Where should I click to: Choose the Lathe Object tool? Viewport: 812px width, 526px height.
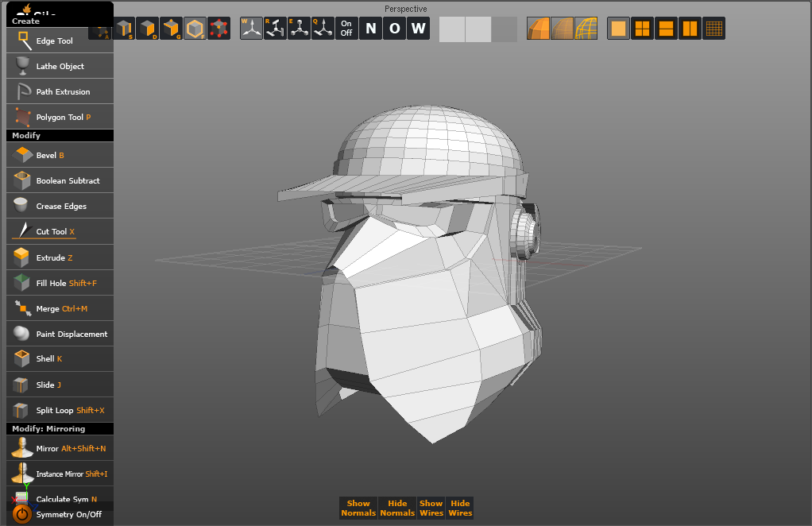[x=60, y=66]
